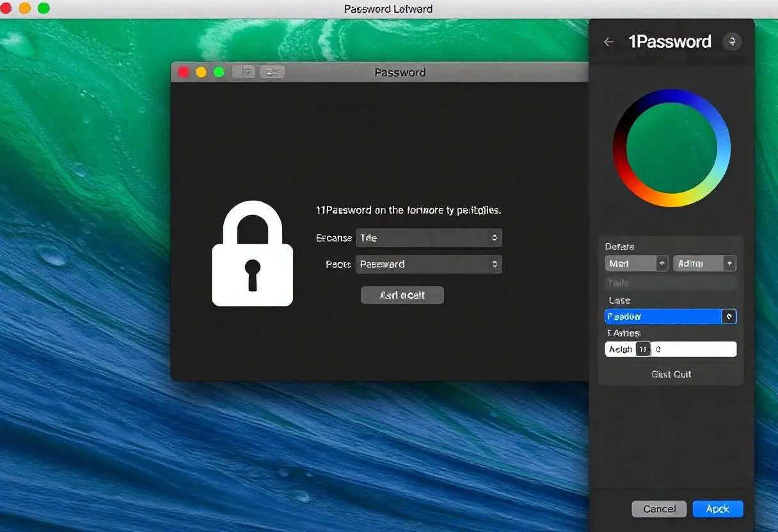Open the 'Masrt' dropdown under Defare
Viewport: 778px width, 532px height.
(637, 263)
